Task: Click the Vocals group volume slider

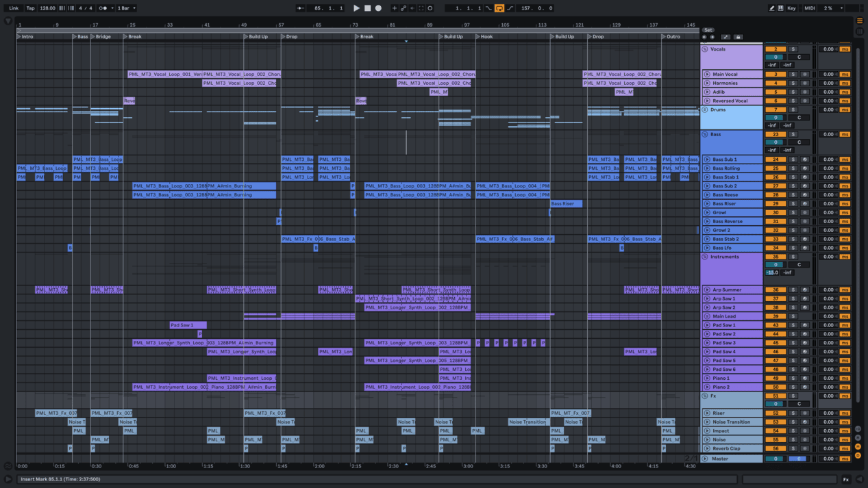Action: [776, 57]
